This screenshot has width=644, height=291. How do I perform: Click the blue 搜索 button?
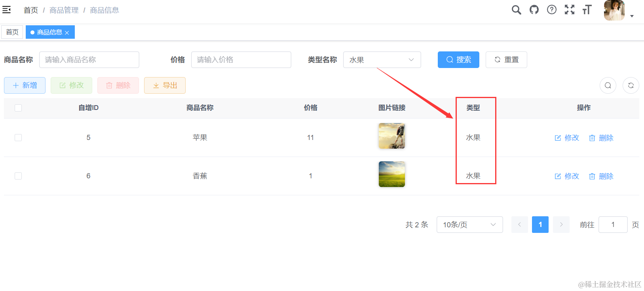458,60
